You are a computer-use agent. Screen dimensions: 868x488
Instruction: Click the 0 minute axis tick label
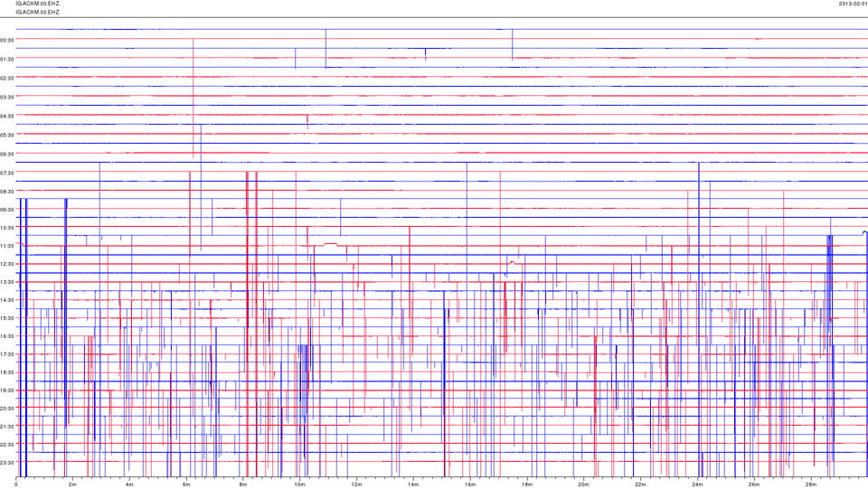[16, 484]
